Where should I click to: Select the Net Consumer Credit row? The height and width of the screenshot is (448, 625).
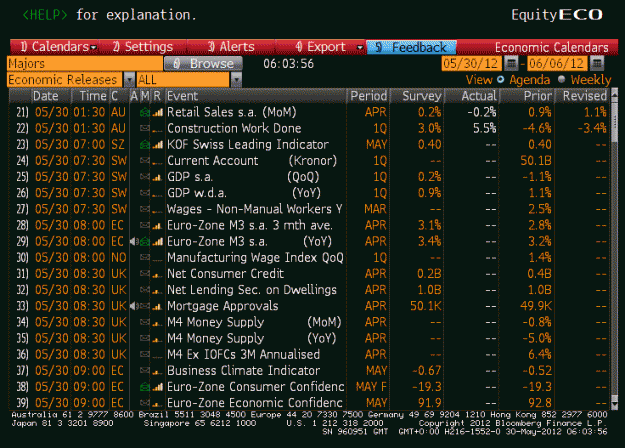[x=309, y=273]
